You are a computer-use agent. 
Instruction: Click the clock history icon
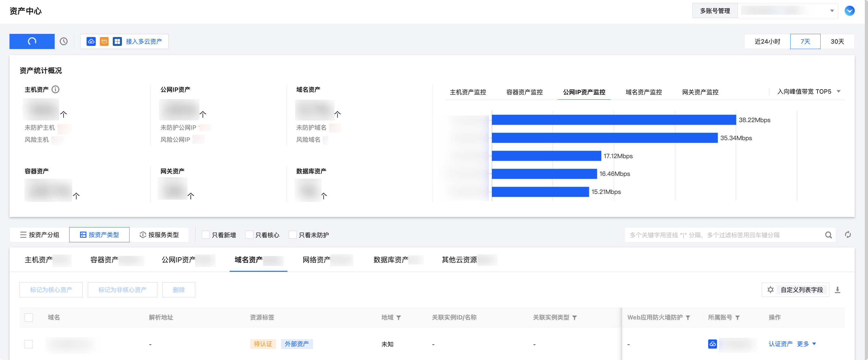click(x=64, y=41)
